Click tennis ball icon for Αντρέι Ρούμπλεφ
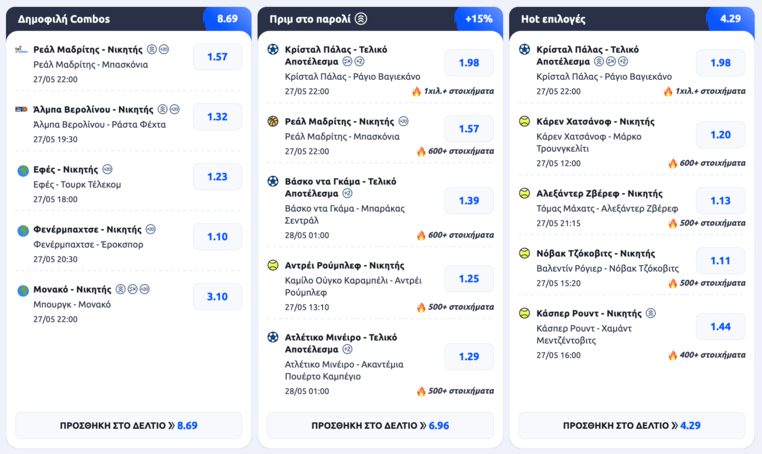 pyautogui.click(x=273, y=265)
